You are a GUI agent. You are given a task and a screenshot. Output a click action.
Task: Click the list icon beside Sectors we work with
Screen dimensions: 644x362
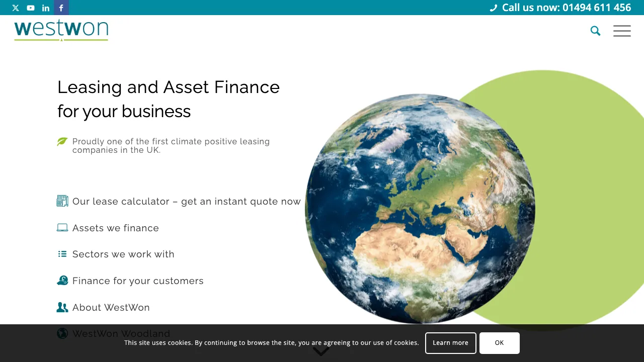pos(62,254)
